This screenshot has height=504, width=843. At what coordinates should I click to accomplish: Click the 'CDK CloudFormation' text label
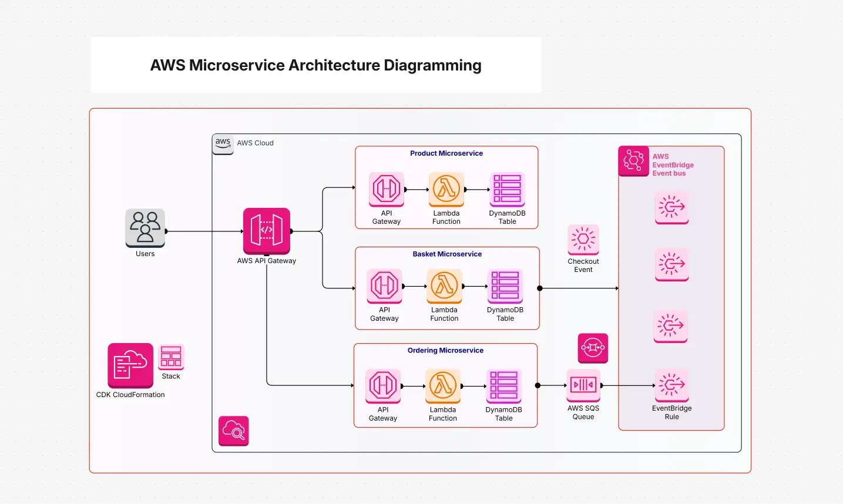click(130, 395)
